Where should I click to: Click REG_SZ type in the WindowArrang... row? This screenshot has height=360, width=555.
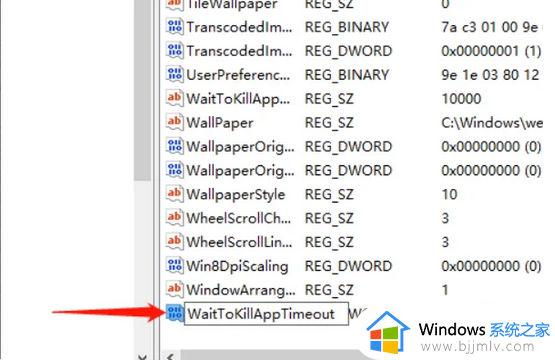(330, 290)
